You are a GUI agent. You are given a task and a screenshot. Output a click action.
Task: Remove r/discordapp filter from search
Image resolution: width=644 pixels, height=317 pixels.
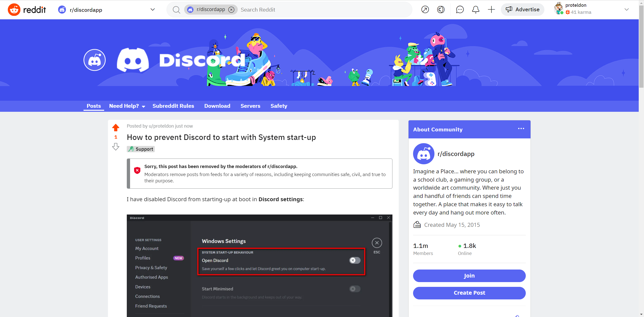click(231, 10)
